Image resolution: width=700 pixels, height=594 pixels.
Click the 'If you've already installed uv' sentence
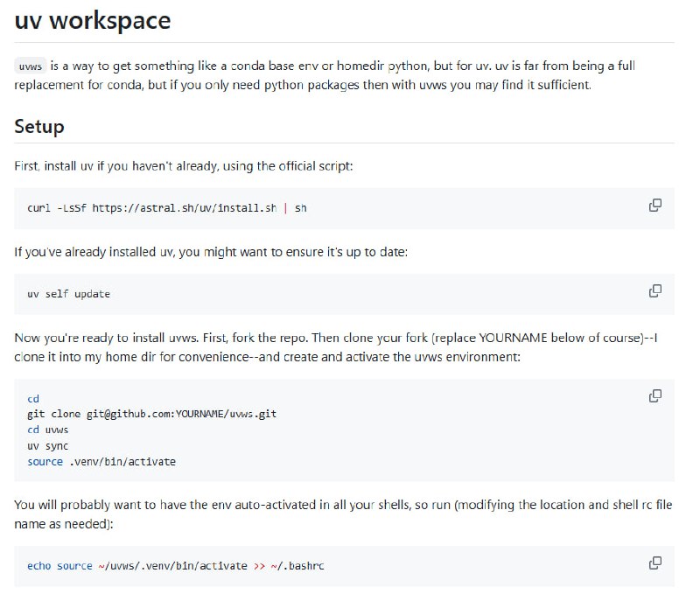pos(211,252)
